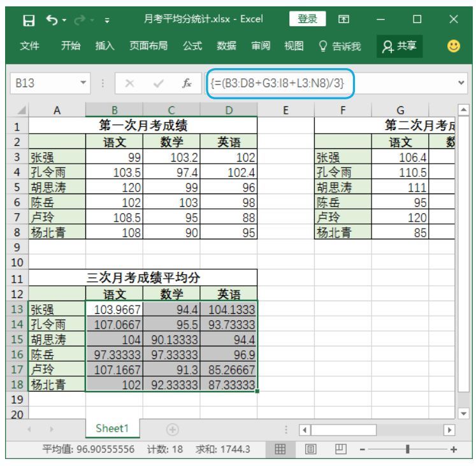476x466 pixels.
Task: Expand the formula bar with chevron
Action: (x=461, y=83)
